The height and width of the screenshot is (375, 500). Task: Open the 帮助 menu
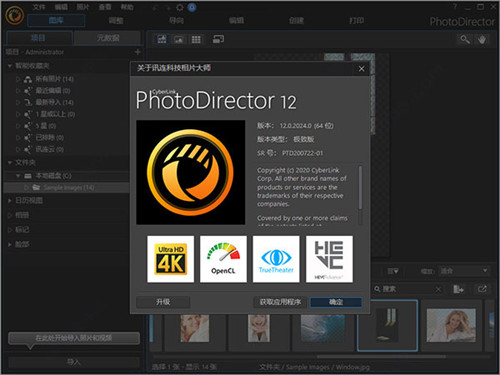click(127, 7)
